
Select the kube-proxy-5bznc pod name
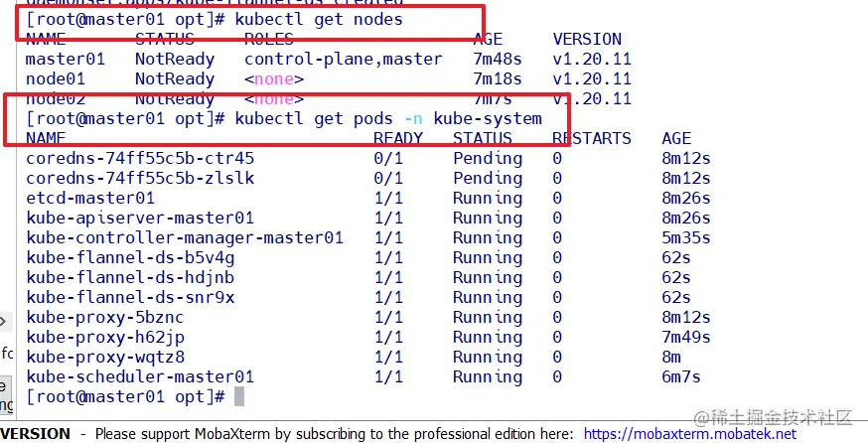(x=105, y=317)
